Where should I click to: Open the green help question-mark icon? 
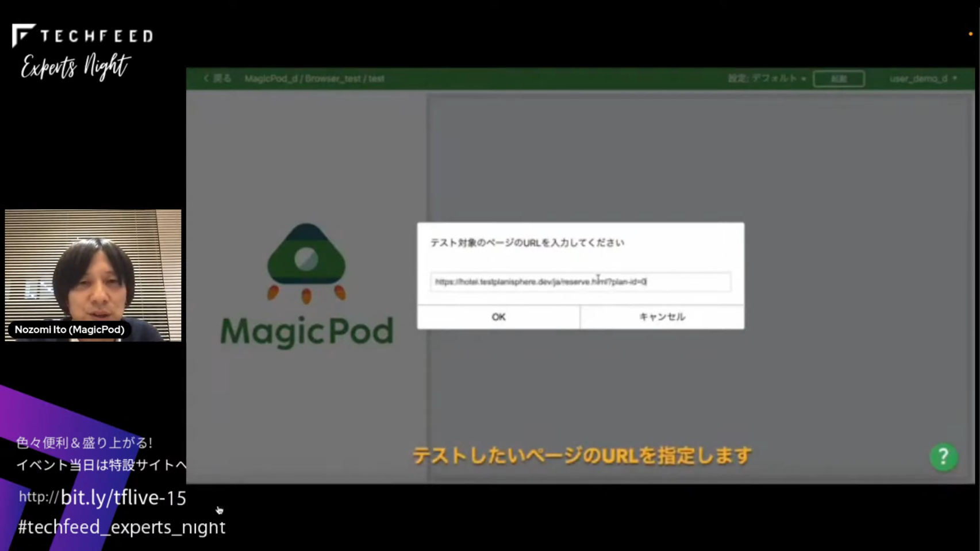coord(943,457)
